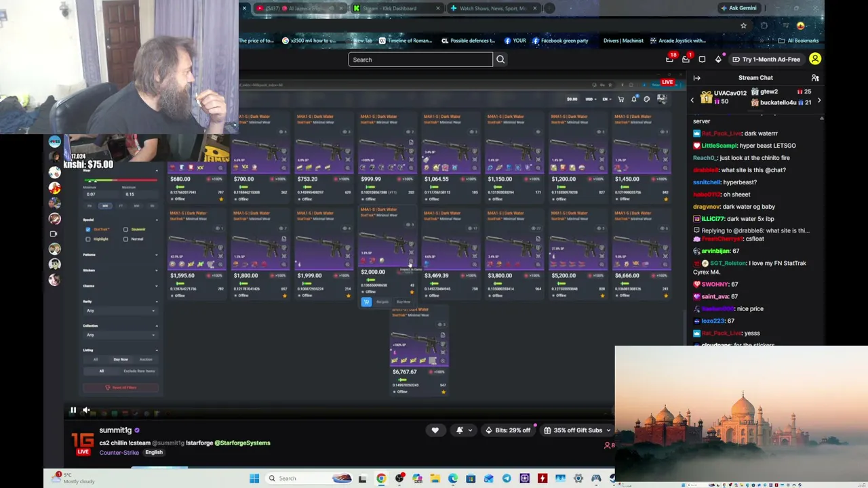Viewport: 868px width, 488px height.
Task: Open the All Bookmarks folder
Action: 799,41
